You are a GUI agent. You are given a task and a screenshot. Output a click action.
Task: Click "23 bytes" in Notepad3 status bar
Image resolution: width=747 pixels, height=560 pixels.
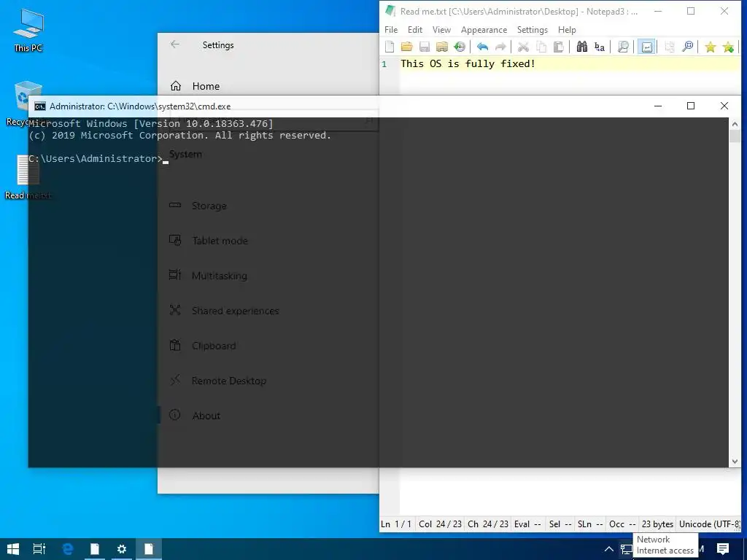(657, 524)
